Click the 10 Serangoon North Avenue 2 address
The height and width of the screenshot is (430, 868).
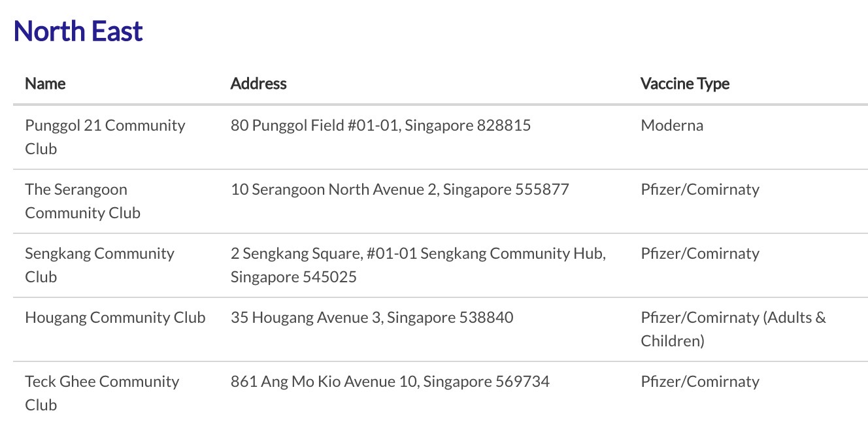coord(399,190)
